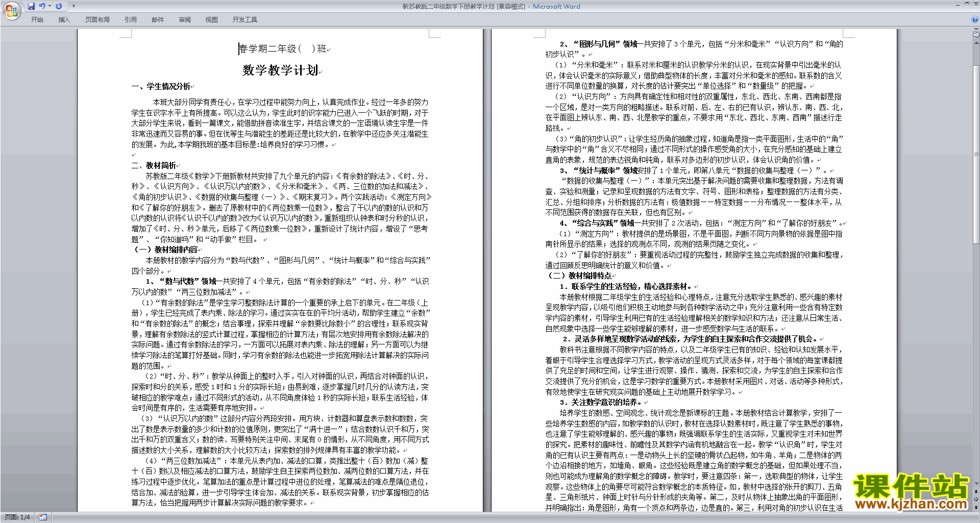Click the heading 一、学生情况分析
Screen dimensions: 980x523
point(161,86)
